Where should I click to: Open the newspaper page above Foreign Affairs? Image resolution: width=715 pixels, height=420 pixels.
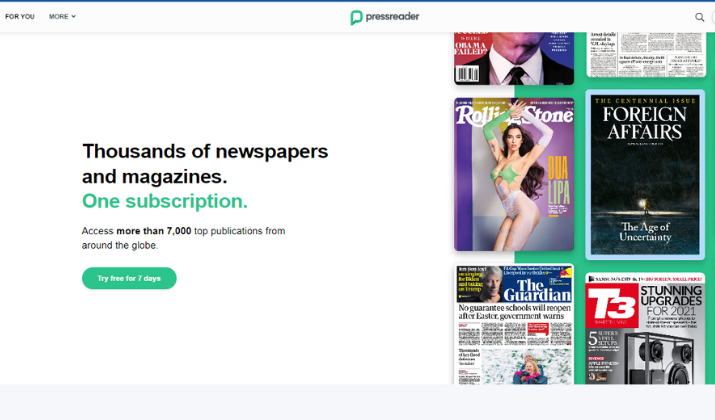pos(646,54)
